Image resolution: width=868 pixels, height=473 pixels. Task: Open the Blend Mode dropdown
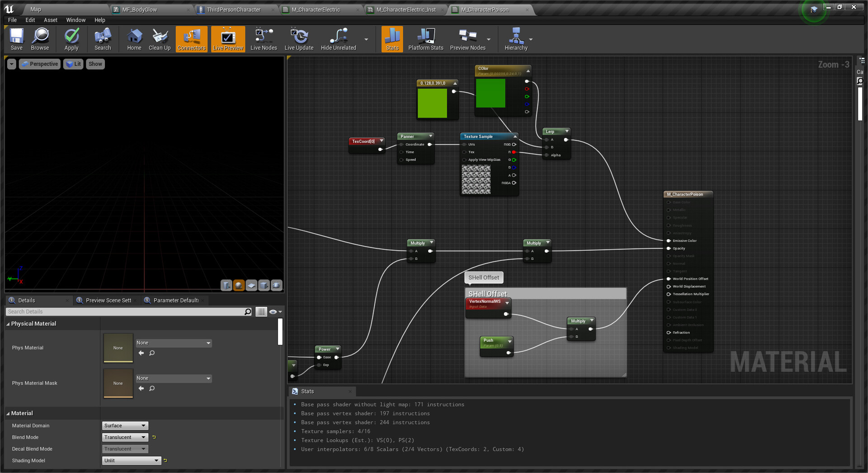pos(125,437)
